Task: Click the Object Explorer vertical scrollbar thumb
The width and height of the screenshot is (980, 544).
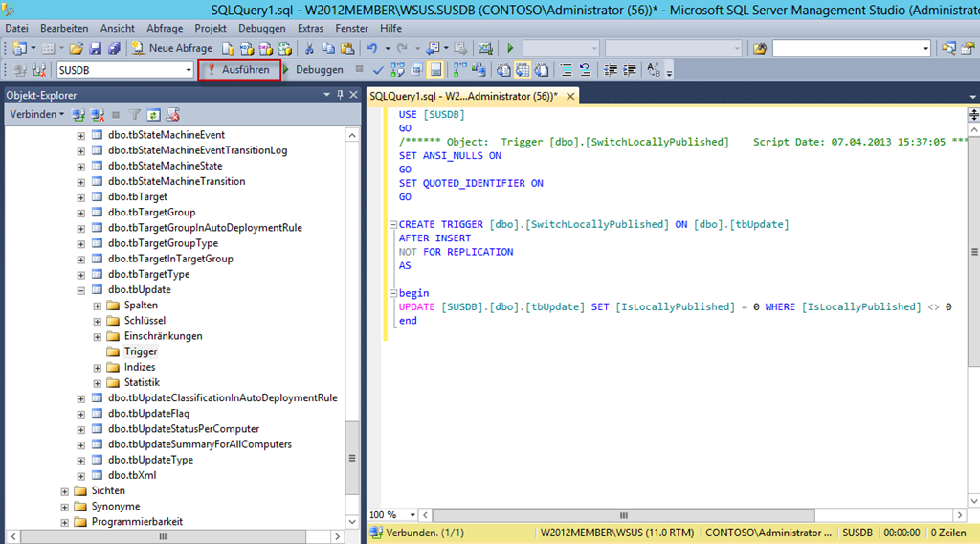Action: tap(352, 458)
